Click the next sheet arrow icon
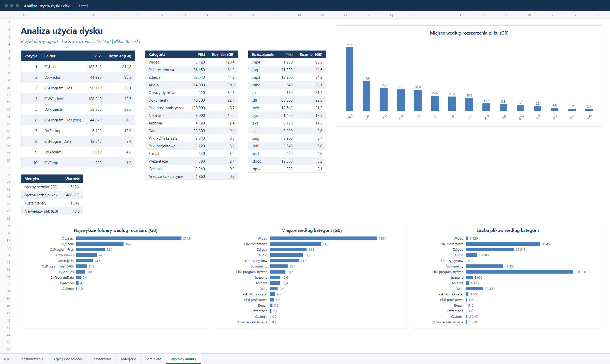Viewport: 610px width, 364px height. click(8, 359)
